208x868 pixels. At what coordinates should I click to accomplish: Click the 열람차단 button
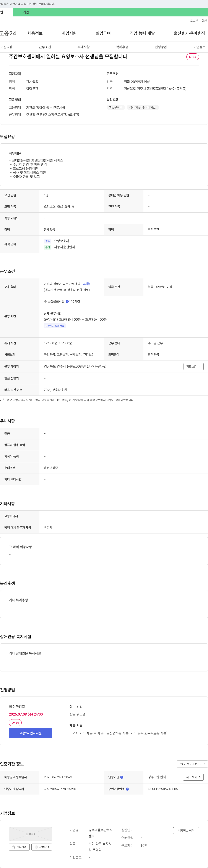click(x=42, y=847)
